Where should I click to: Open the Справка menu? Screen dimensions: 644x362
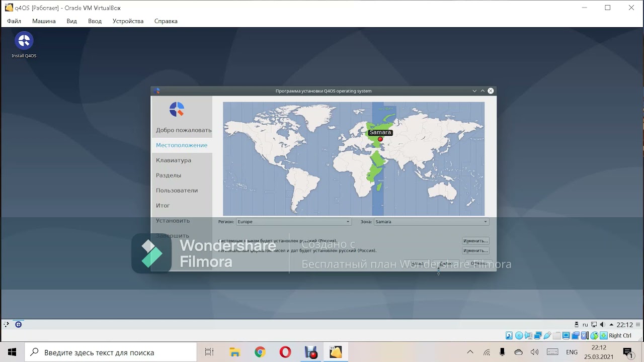click(166, 21)
